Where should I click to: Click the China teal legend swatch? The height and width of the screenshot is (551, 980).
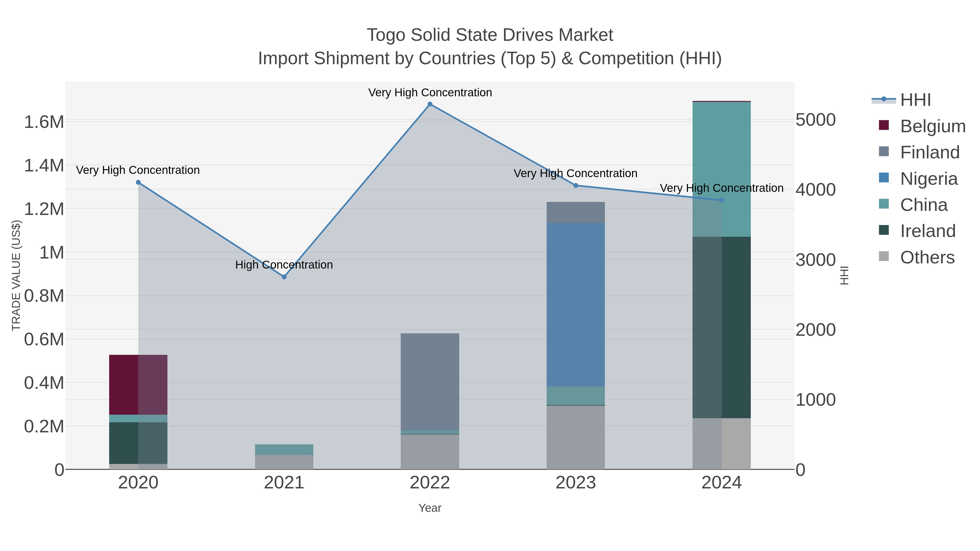(884, 204)
